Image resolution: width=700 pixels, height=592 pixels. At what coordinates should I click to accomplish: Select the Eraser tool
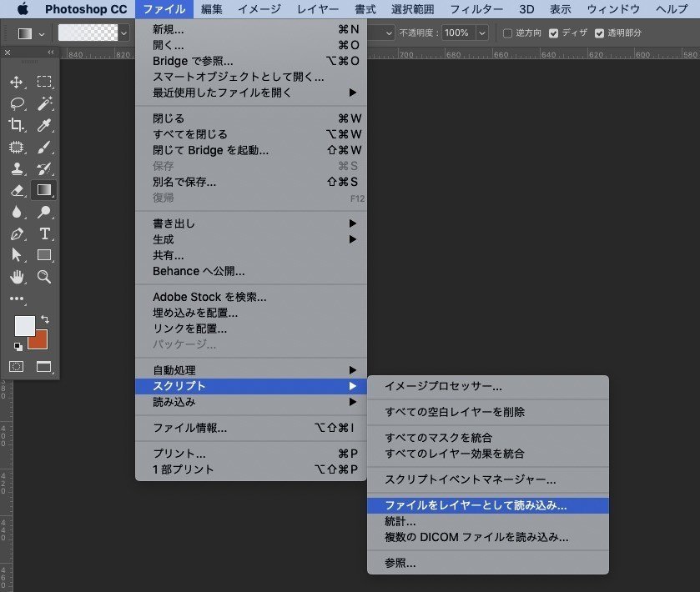tap(17, 190)
